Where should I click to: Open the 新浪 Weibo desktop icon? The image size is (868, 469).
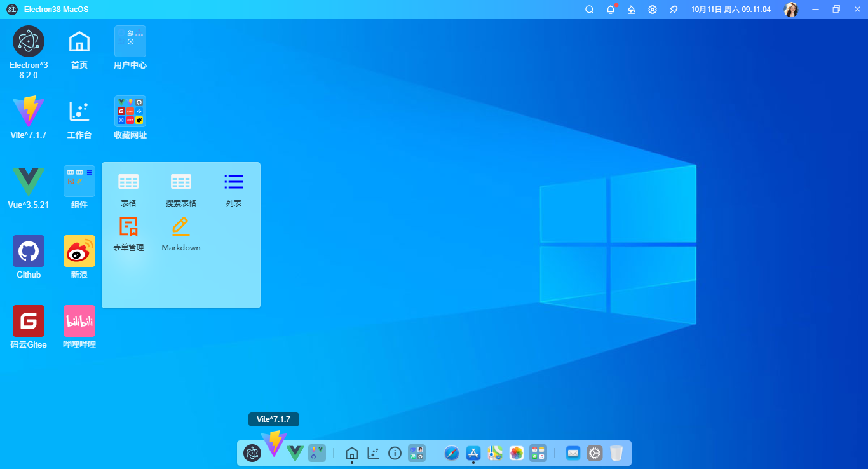tap(79, 251)
